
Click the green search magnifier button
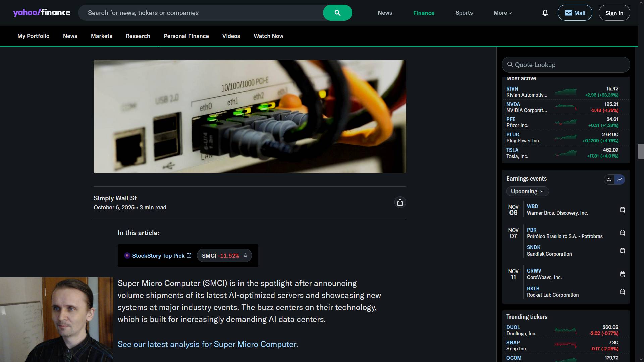337,13
